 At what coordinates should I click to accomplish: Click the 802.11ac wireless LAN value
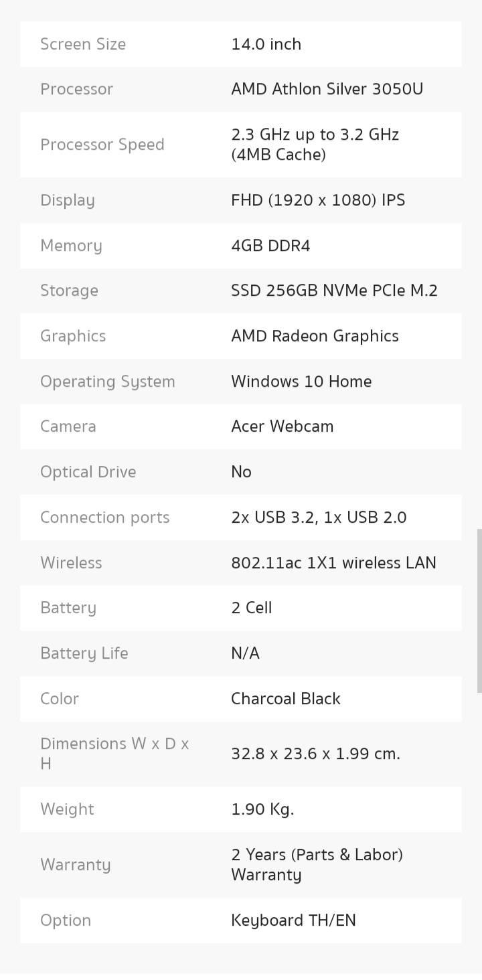pyautogui.click(x=333, y=563)
